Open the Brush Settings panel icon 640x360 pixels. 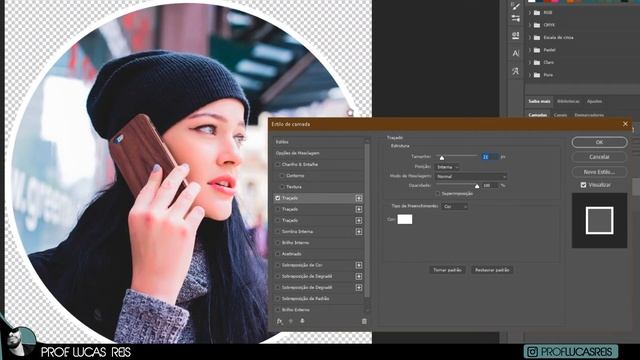[x=516, y=18]
